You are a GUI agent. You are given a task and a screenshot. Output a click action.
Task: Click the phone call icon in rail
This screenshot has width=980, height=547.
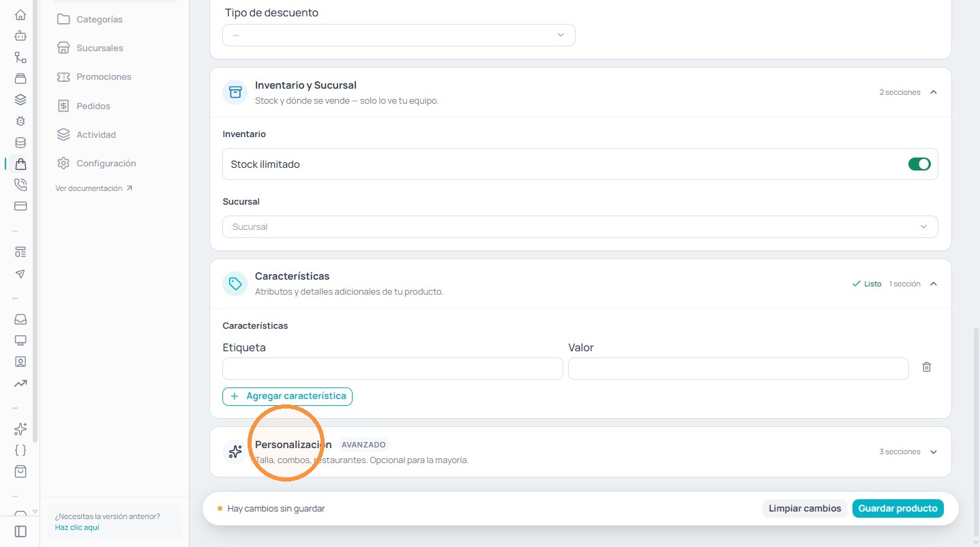[20, 184]
